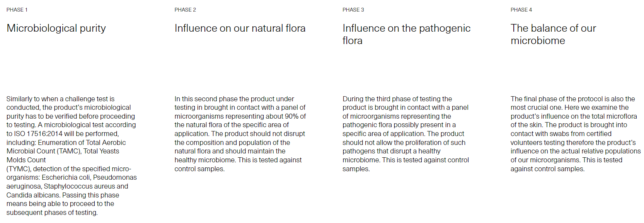Screen dimensions: 644x223
Task: Click Staphylococcus aureus in the paragraph
Action: tap(79, 186)
